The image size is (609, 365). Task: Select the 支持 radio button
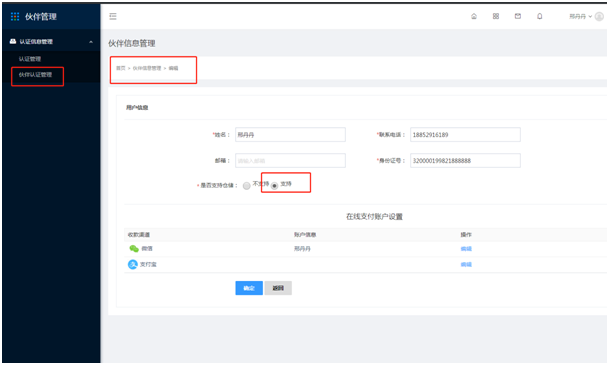click(x=275, y=186)
